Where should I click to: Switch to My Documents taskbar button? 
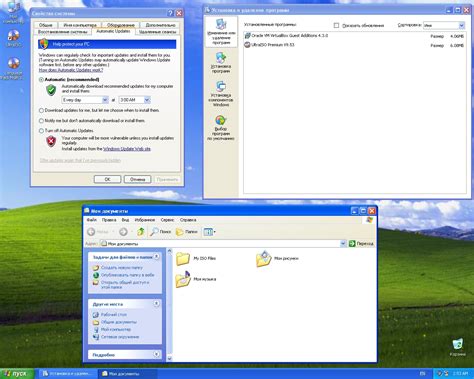pos(127,374)
